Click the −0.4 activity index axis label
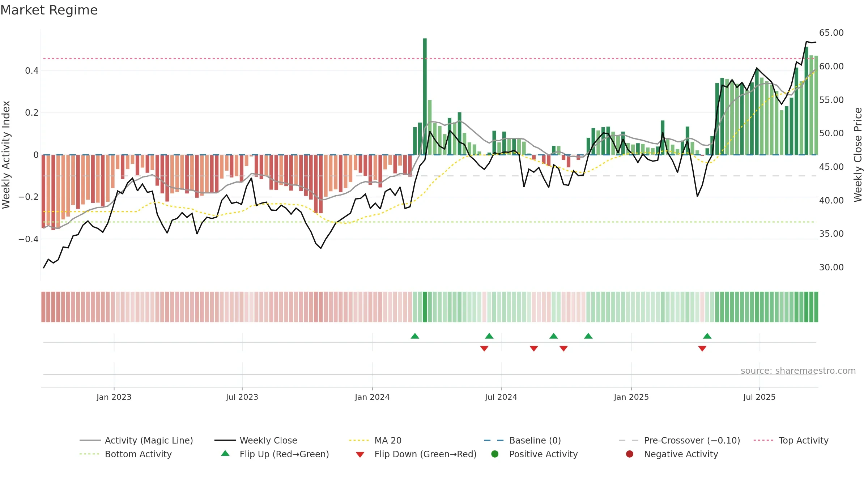868x488 pixels. [x=29, y=239]
